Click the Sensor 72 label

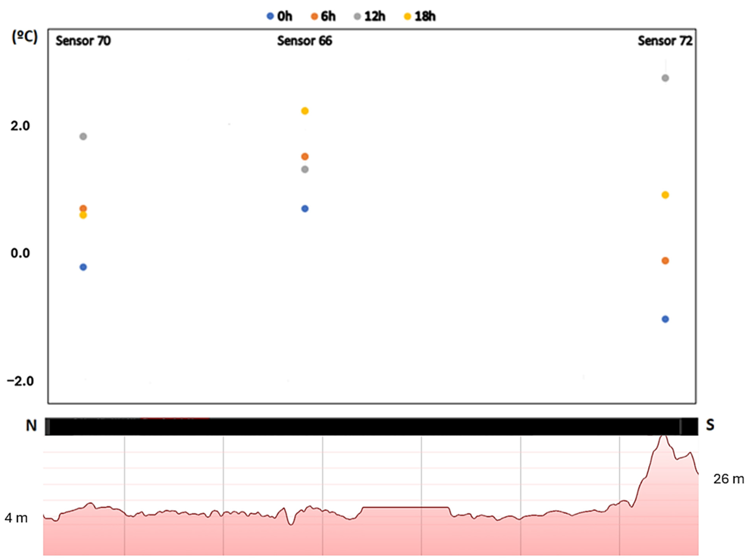(x=664, y=41)
